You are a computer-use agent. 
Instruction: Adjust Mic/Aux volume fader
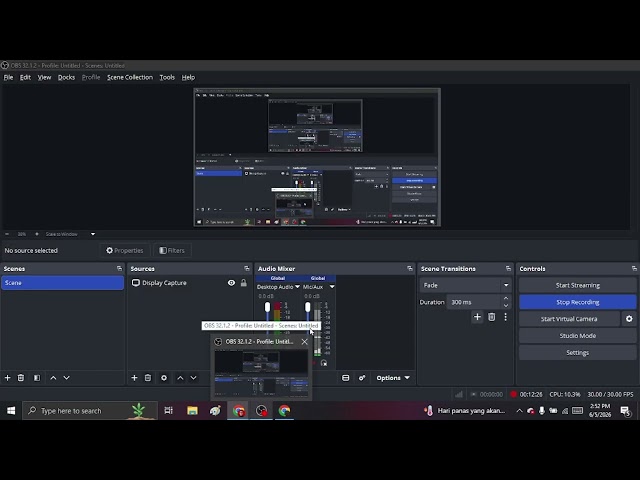click(x=307, y=307)
